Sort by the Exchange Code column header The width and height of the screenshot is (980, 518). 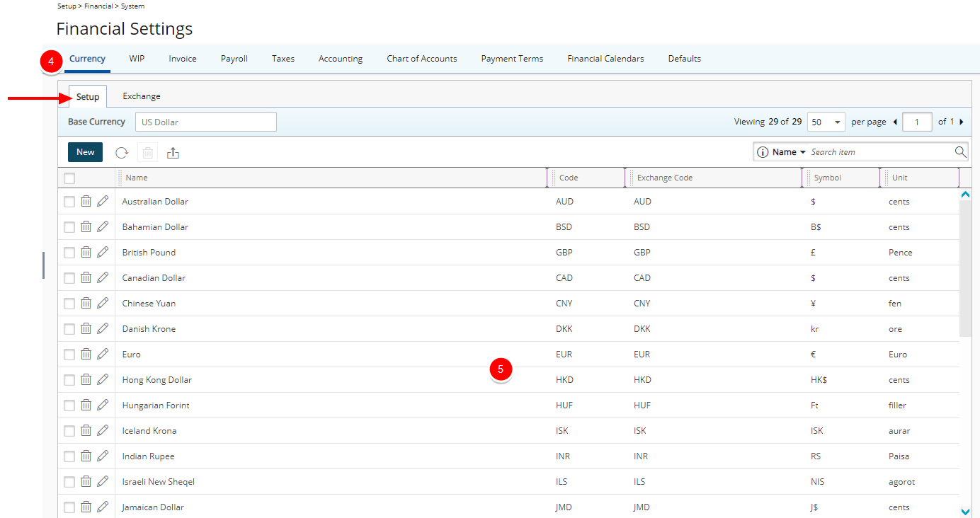pos(665,178)
